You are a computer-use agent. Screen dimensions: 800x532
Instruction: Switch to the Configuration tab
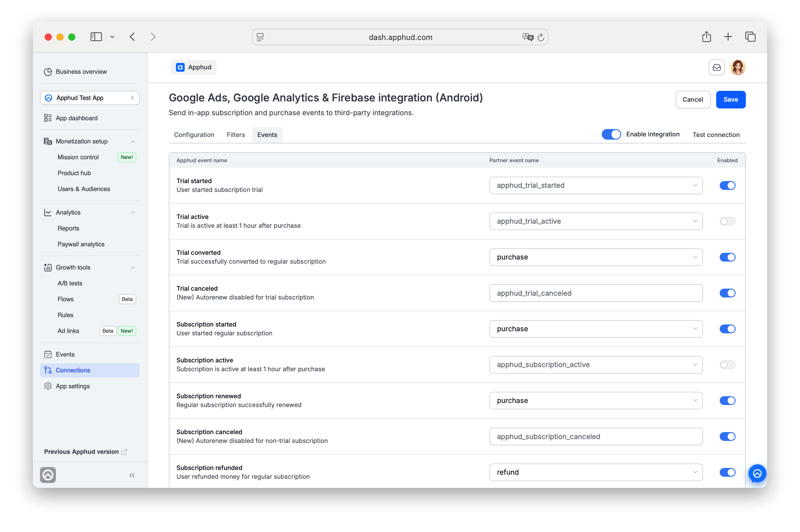click(194, 135)
